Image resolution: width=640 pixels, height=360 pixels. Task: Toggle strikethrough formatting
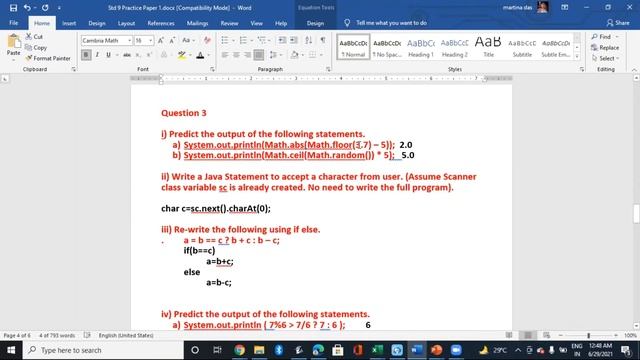(x=127, y=55)
